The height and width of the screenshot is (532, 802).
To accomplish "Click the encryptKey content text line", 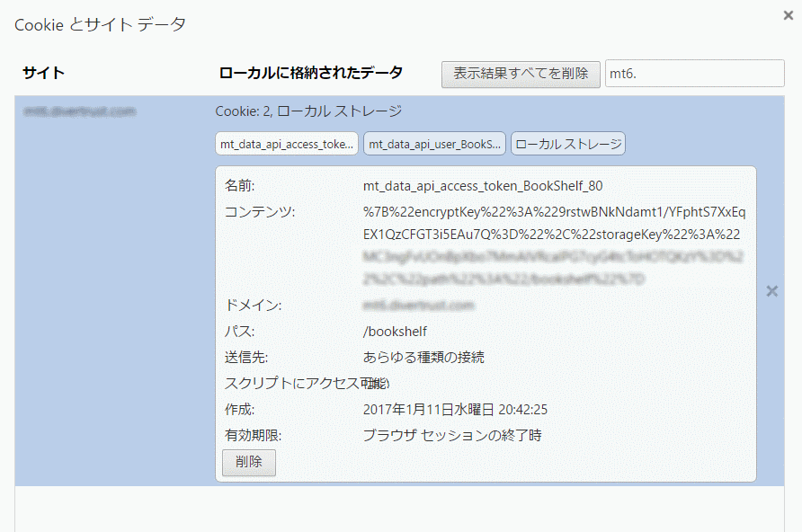I will coord(555,212).
